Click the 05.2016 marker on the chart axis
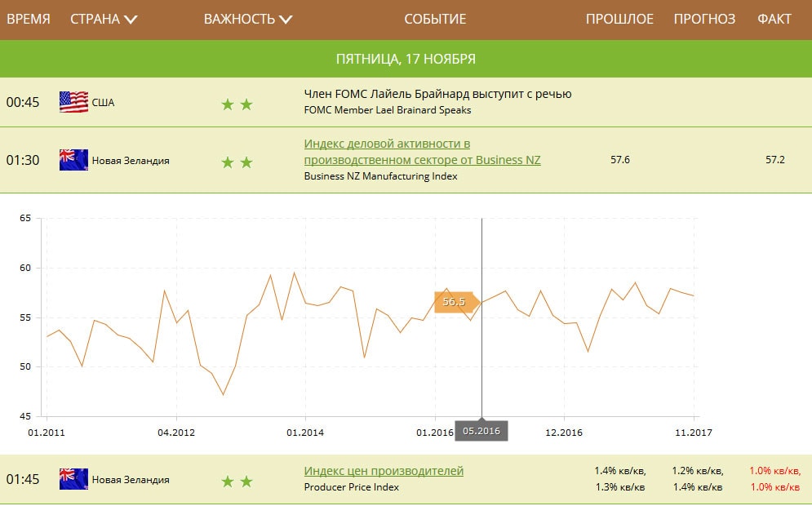This screenshot has width=812, height=506. [x=481, y=431]
